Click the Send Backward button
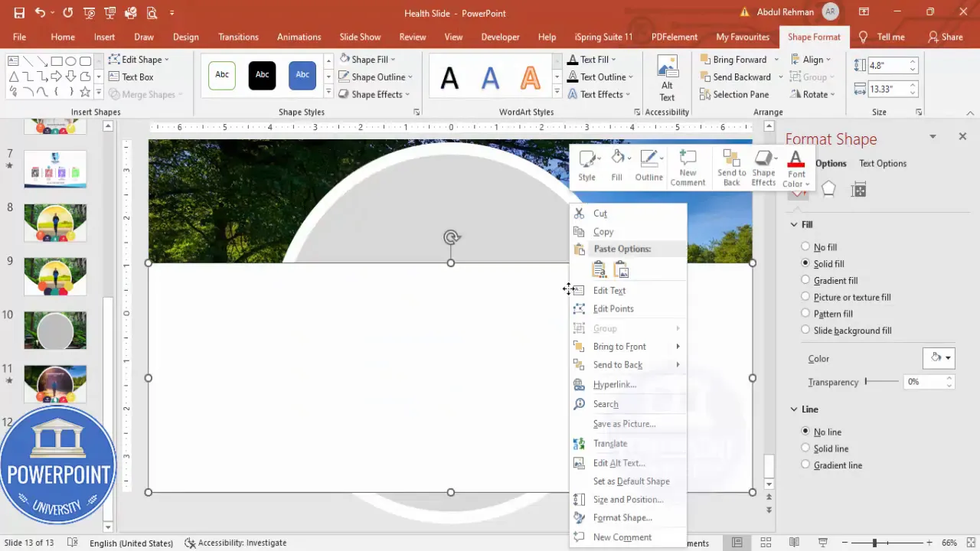This screenshot has width=980, height=551. pyautogui.click(x=735, y=77)
